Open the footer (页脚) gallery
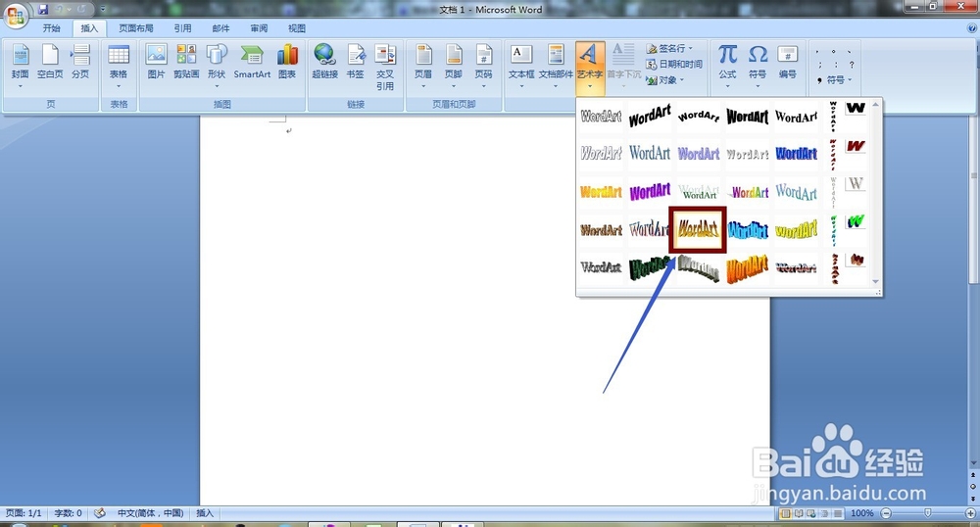 [453, 66]
